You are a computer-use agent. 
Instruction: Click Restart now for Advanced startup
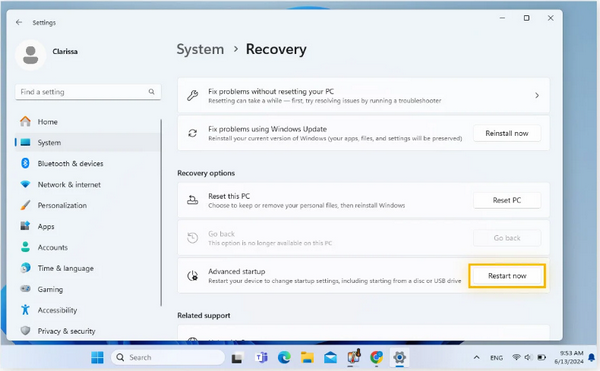coord(507,276)
